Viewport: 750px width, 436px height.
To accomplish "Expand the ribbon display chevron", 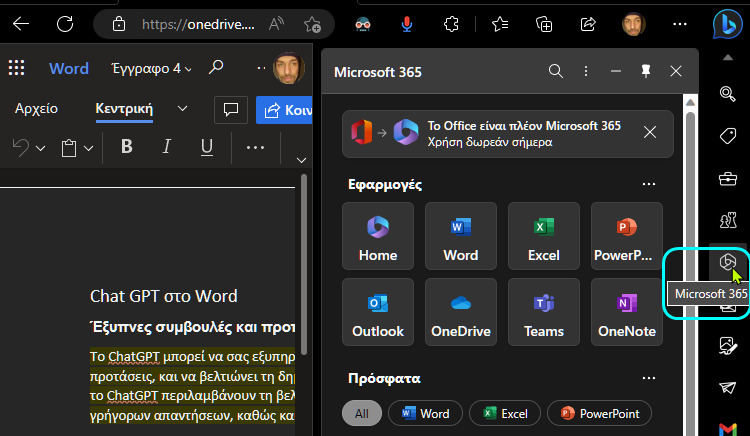I will (301, 160).
